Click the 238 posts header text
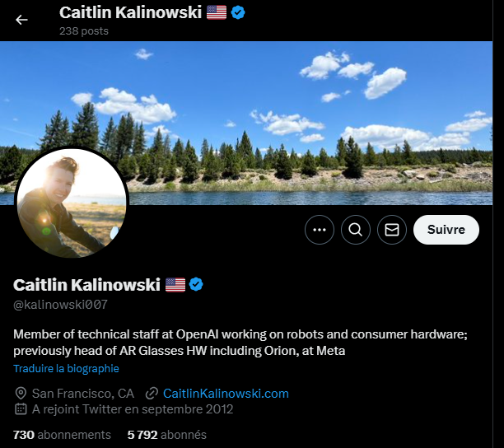The width and height of the screenshot is (504, 448). pos(84,30)
